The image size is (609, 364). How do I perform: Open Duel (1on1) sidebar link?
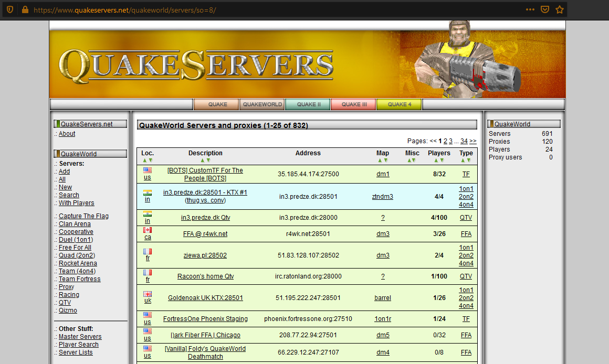[x=76, y=240]
